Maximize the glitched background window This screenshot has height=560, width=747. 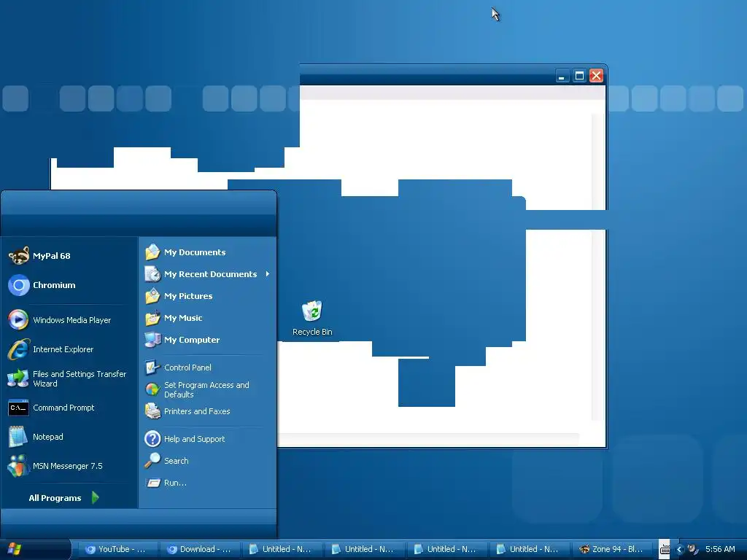[x=579, y=76]
